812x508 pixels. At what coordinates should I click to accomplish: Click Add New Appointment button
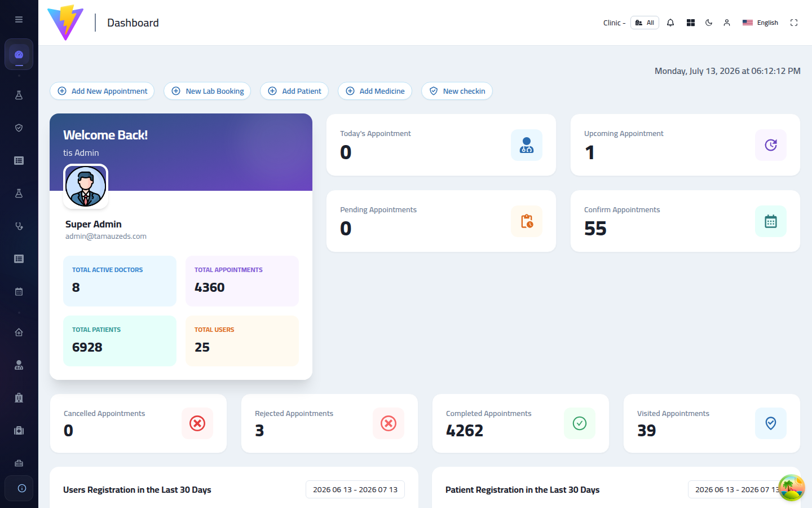pyautogui.click(x=102, y=91)
